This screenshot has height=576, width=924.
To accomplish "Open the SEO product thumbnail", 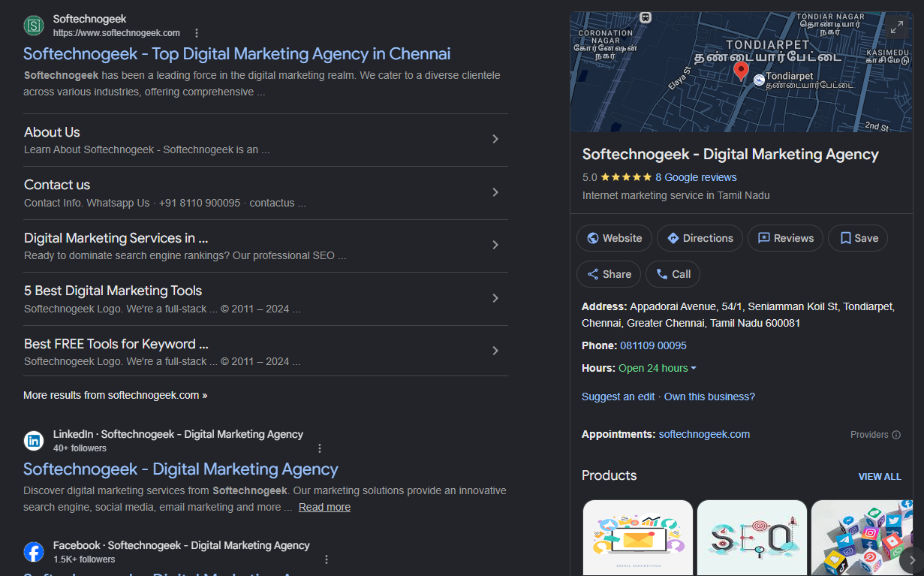I will (x=752, y=538).
